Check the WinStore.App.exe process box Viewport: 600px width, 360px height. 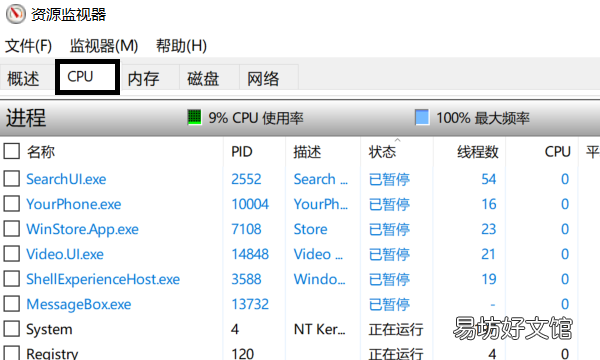[x=11, y=229]
